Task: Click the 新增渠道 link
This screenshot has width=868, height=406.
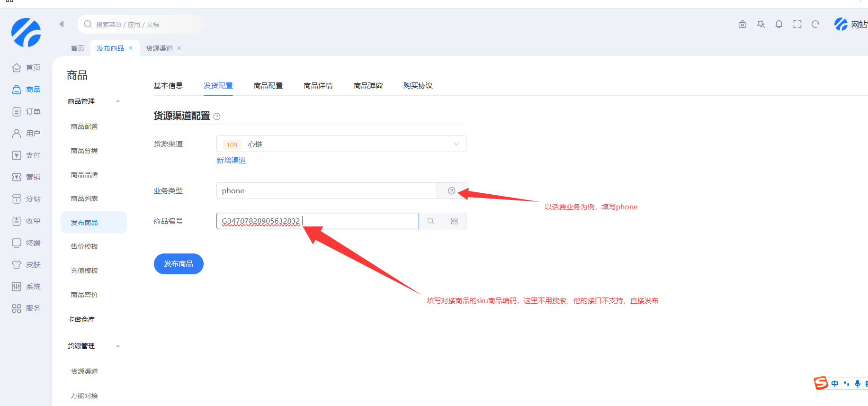Action: click(231, 161)
